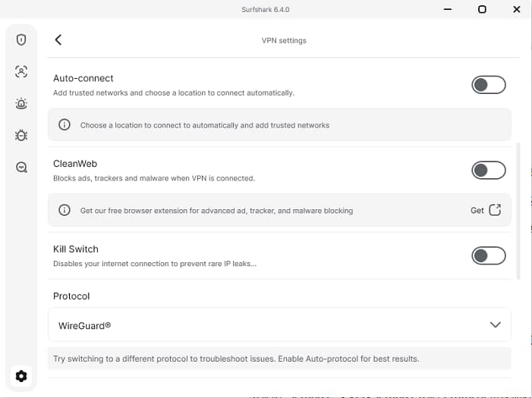Click the Auto-connect location hint banner
532x398 pixels.
point(279,125)
